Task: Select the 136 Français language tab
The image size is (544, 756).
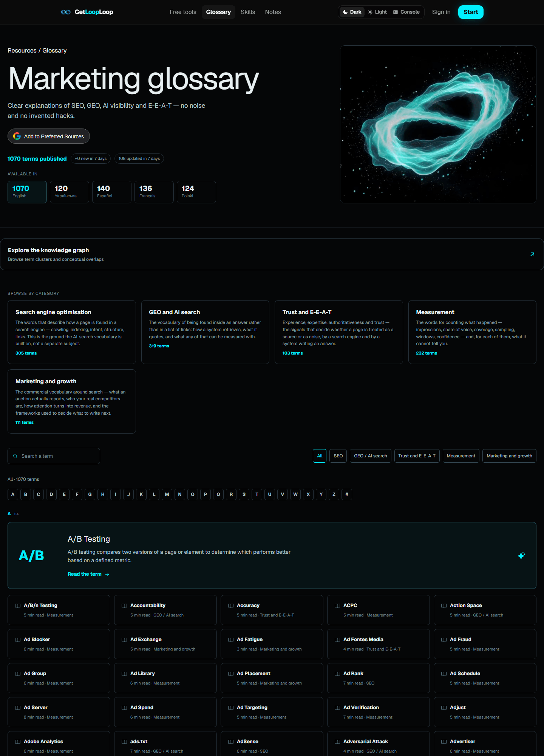Action: pos(154,192)
